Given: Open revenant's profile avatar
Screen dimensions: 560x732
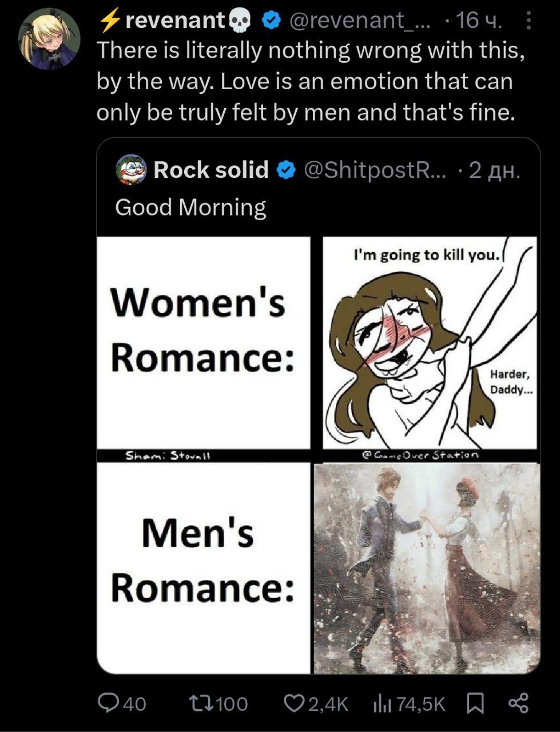Looking at the screenshot, I should coord(49,38).
